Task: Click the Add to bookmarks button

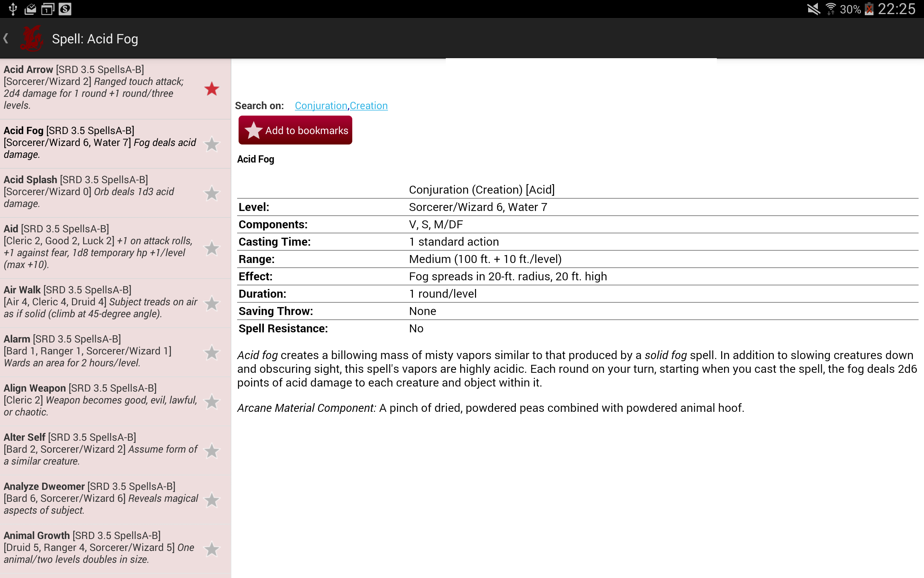Action: click(295, 130)
